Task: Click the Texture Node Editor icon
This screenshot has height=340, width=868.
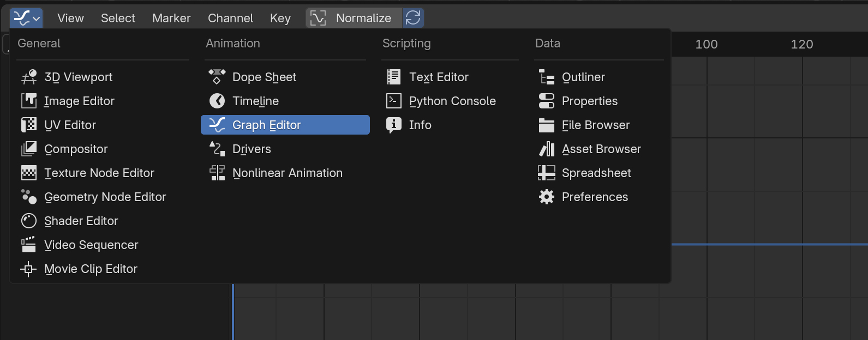Action: 29,173
